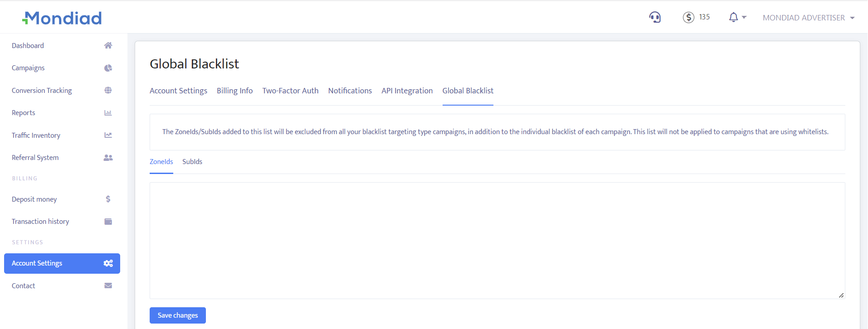Screen dimensions: 868x329
Task: Click the Transaction history wallet icon
Action: click(108, 222)
